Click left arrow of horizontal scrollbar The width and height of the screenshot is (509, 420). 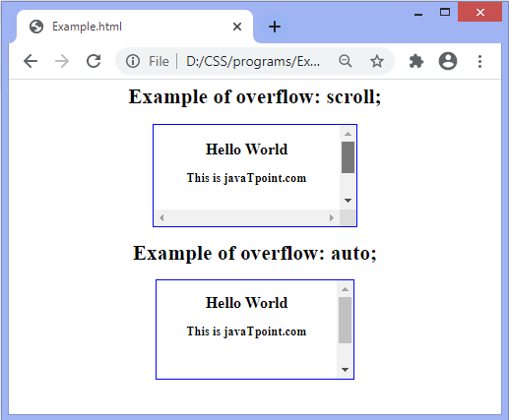tap(161, 217)
